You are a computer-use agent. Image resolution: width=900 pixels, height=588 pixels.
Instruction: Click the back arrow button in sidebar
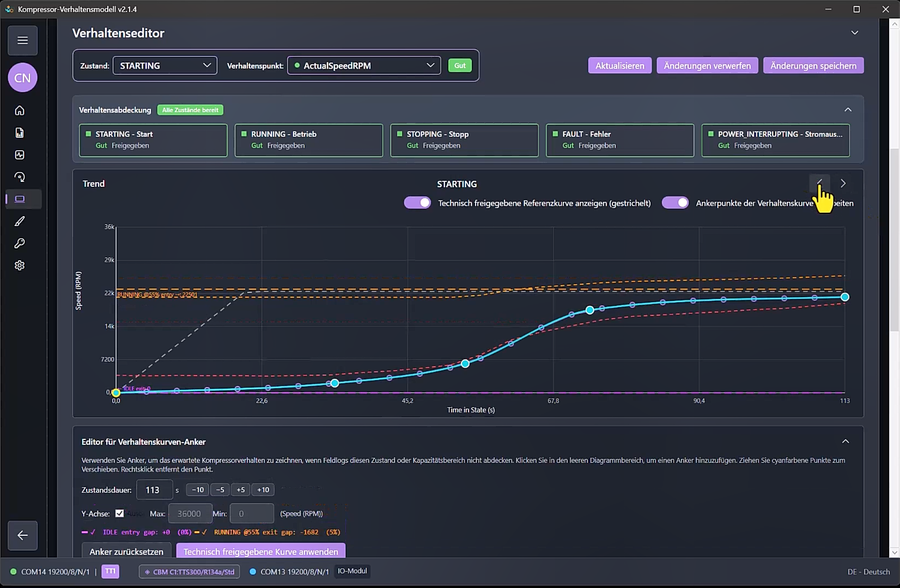(22, 535)
